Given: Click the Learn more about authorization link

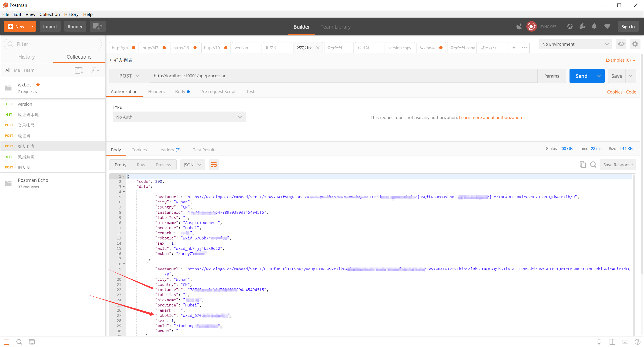Looking at the screenshot, I should point(490,117).
